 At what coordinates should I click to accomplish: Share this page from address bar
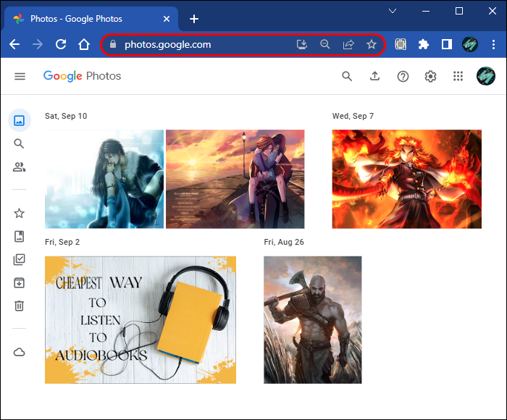click(x=348, y=44)
